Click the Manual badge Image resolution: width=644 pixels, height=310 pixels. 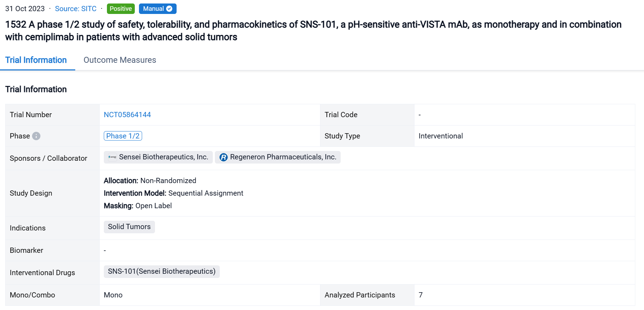(x=154, y=9)
